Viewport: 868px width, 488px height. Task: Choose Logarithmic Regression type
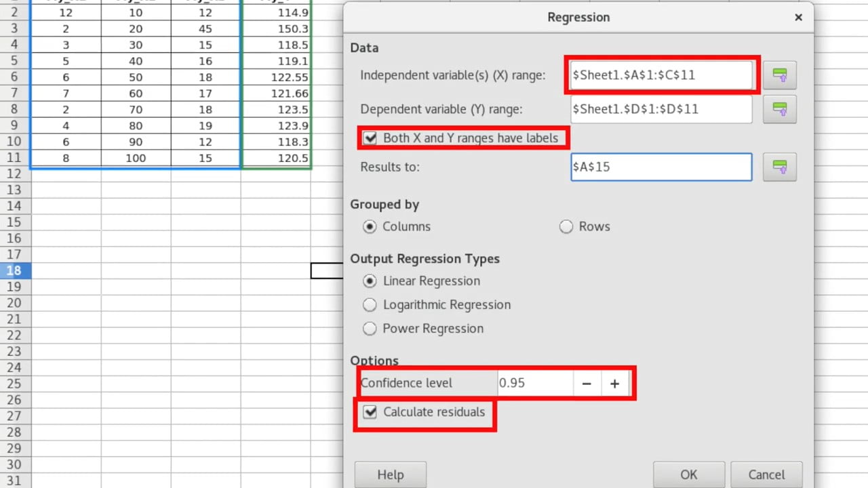[x=437, y=305]
